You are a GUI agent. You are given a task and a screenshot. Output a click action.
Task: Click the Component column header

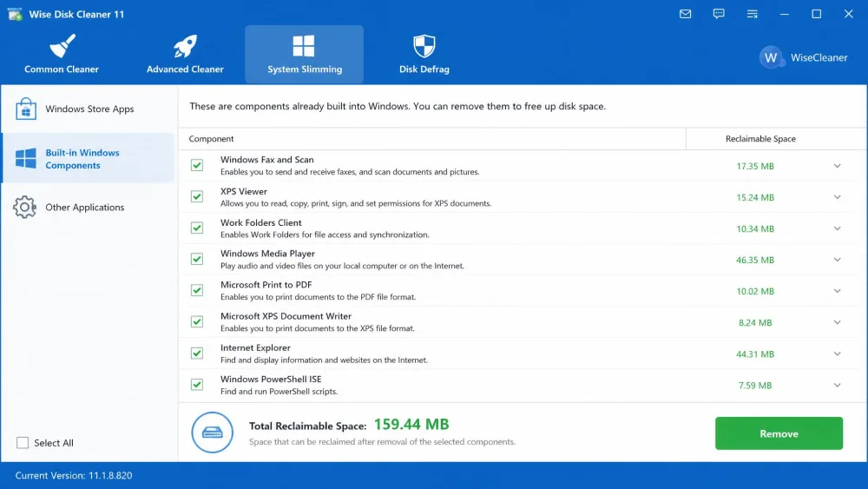[211, 139]
